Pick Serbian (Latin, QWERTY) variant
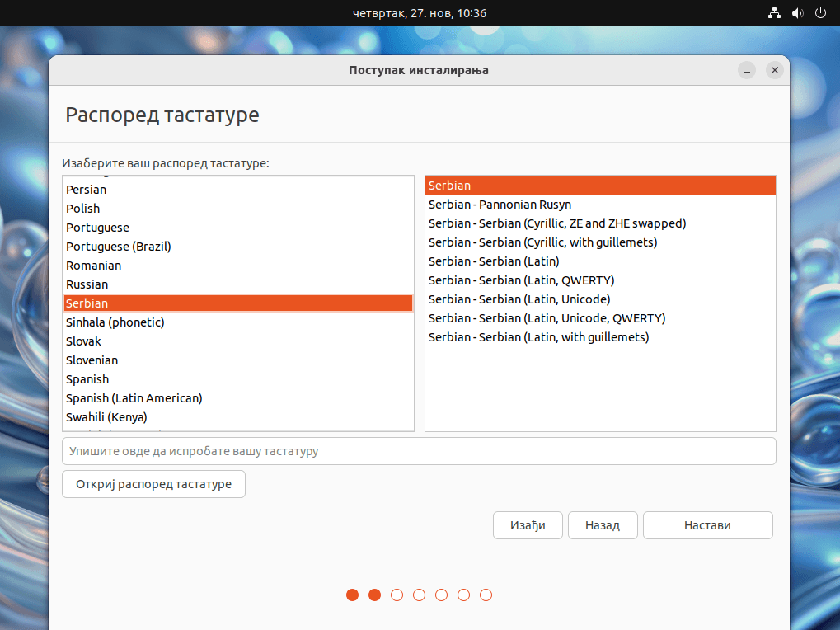Screen dimensions: 840x630 (600, 280)
